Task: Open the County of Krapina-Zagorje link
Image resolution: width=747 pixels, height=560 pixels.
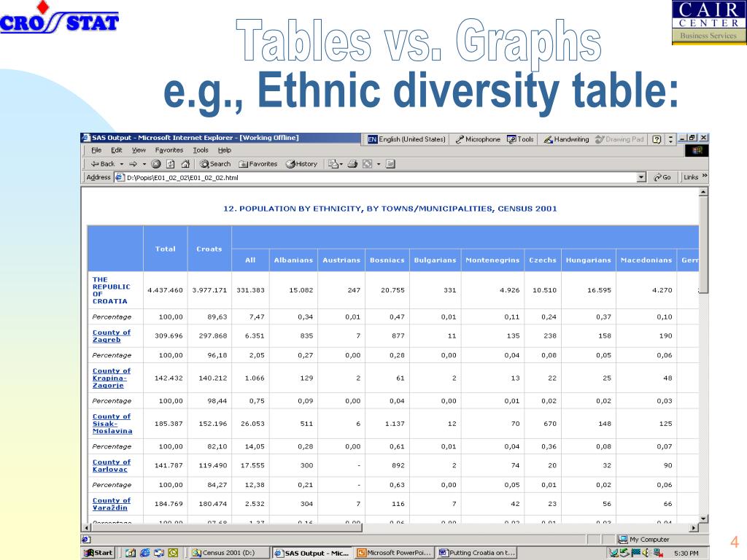Action: [x=112, y=378]
